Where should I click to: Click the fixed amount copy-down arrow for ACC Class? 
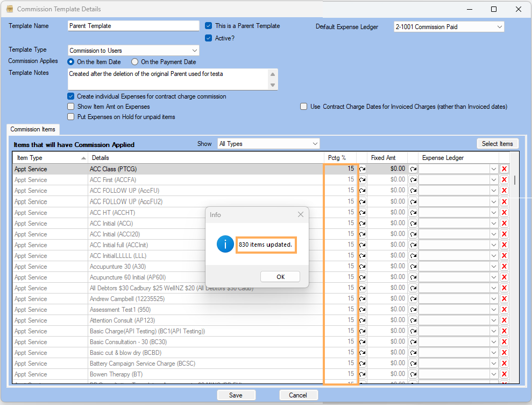[x=413, y=169]
